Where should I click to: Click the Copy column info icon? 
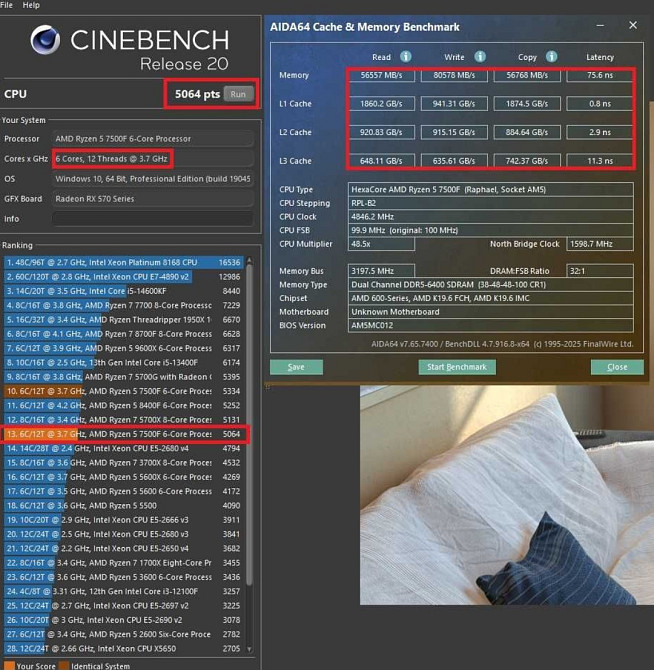(554, 57)
